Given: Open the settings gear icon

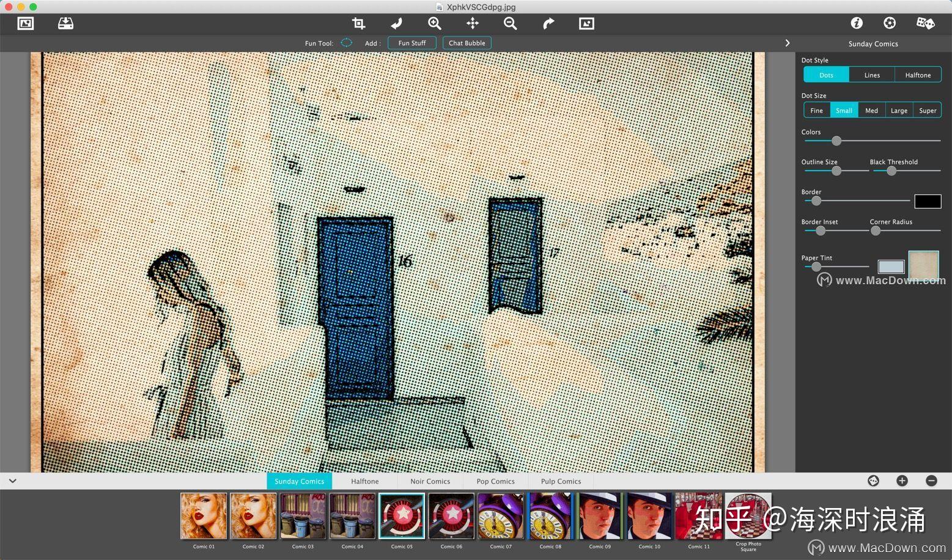Looking at the screenshot, I should (890, 23).
